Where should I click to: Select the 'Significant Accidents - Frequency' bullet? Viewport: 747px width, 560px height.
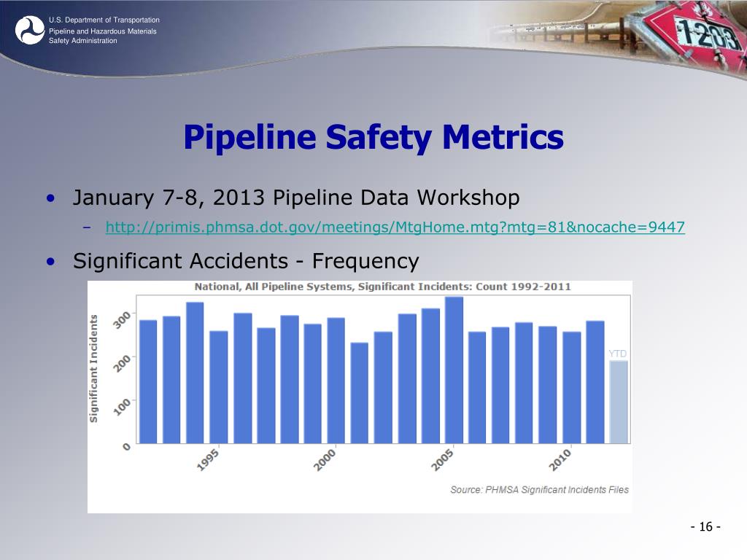(x=246, y=261)
